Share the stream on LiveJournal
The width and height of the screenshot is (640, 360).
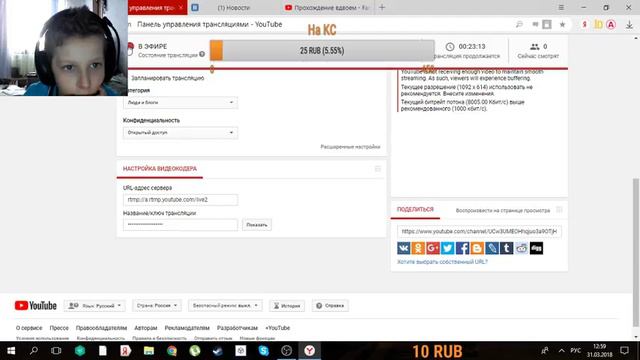(x=492, y=248)
